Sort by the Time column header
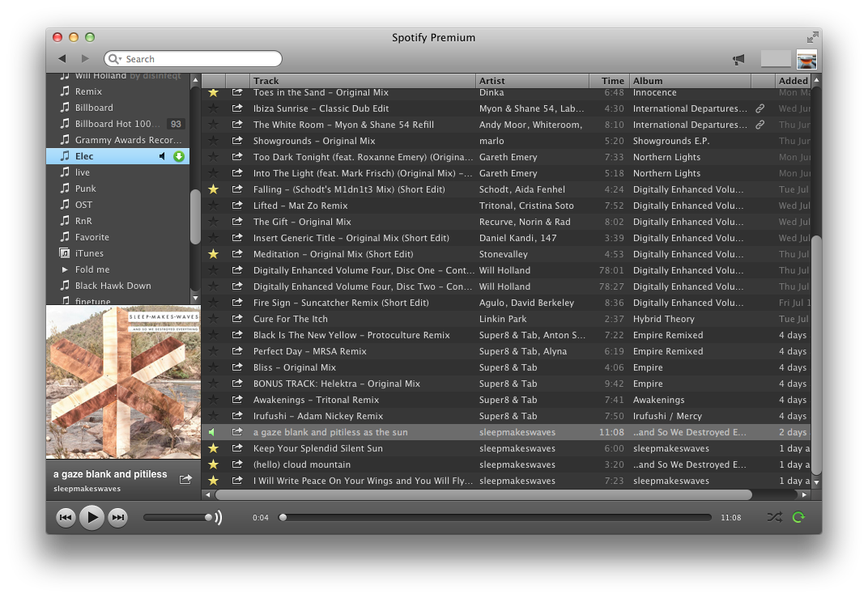868x598 pixels. tap(609, 81)
